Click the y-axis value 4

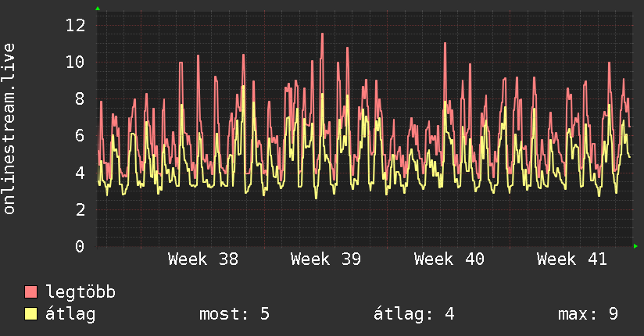click(x=80, y=173)
